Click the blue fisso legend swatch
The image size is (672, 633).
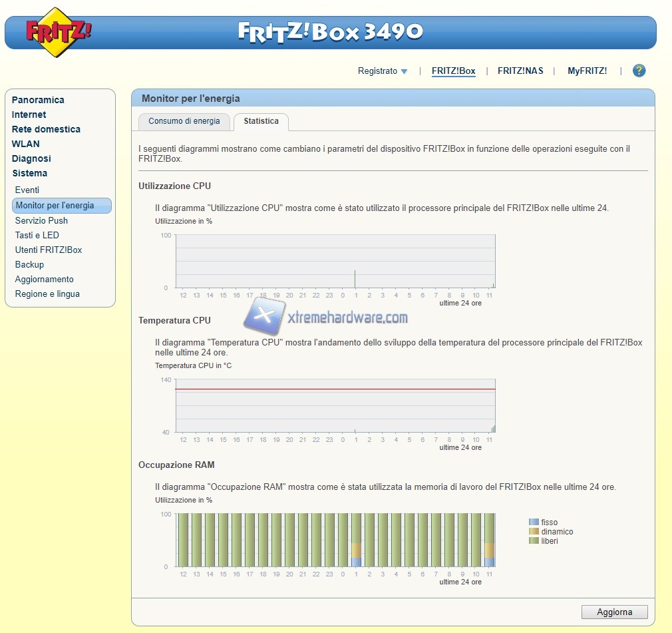pyautogui.click(x=534, y=523)
